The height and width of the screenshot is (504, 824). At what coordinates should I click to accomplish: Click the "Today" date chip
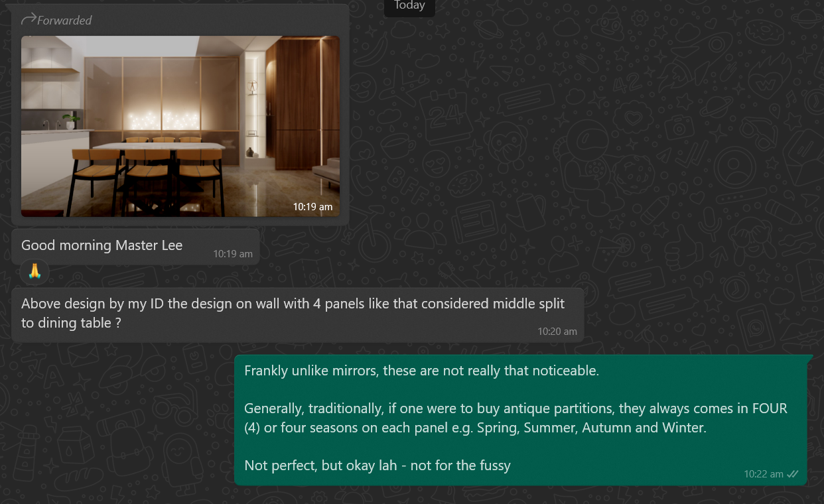click(x=409, y=6)
